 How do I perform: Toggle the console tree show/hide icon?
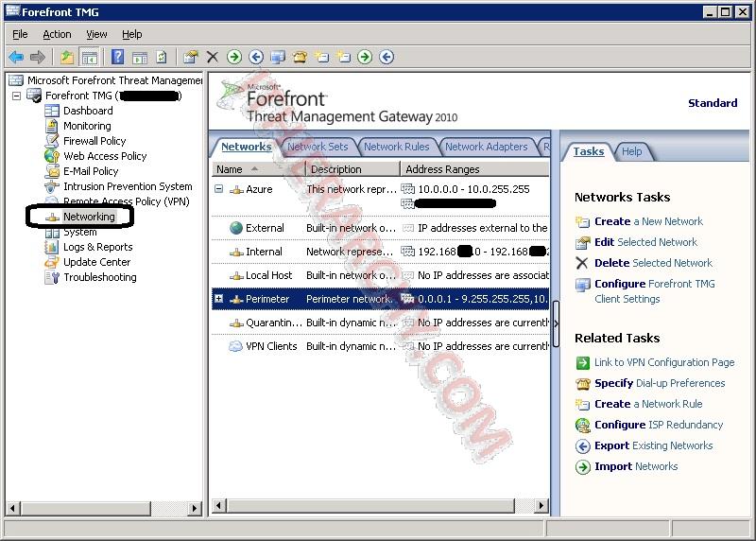(x=89, y=57)
